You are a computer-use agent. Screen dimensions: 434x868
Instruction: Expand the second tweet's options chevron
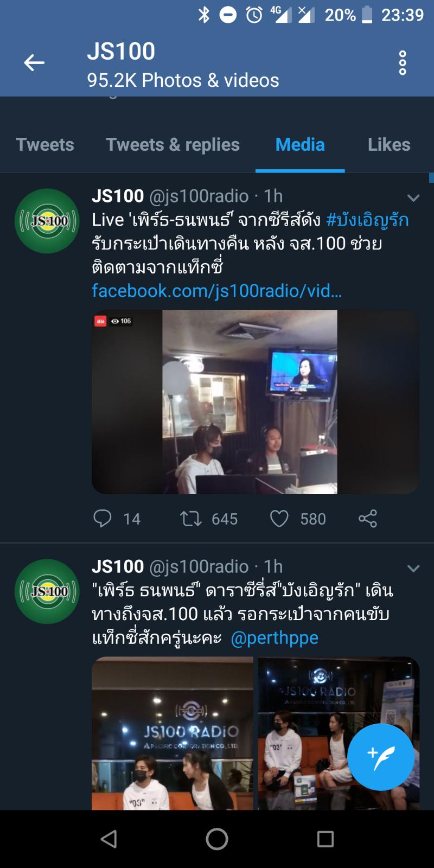point(413,569)
